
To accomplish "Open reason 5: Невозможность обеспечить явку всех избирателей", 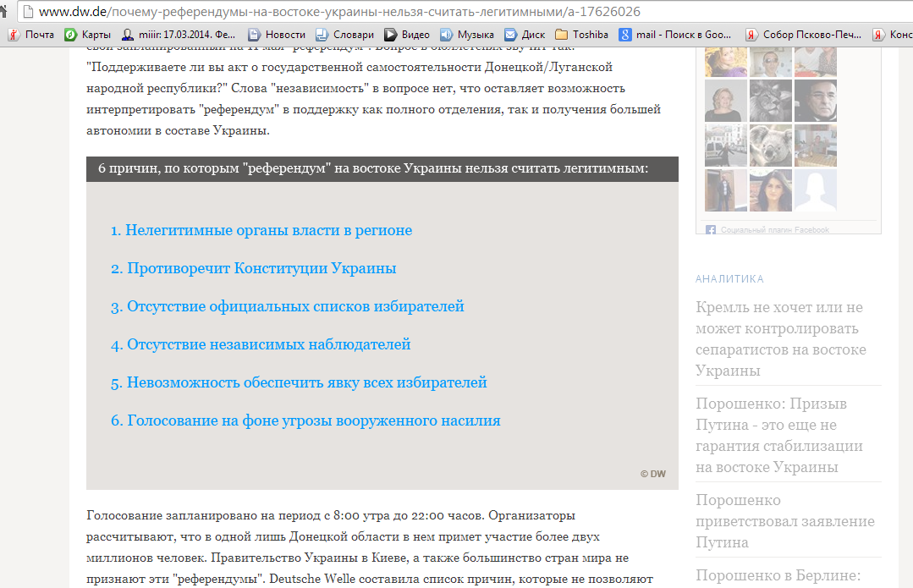I will (299, 383).
